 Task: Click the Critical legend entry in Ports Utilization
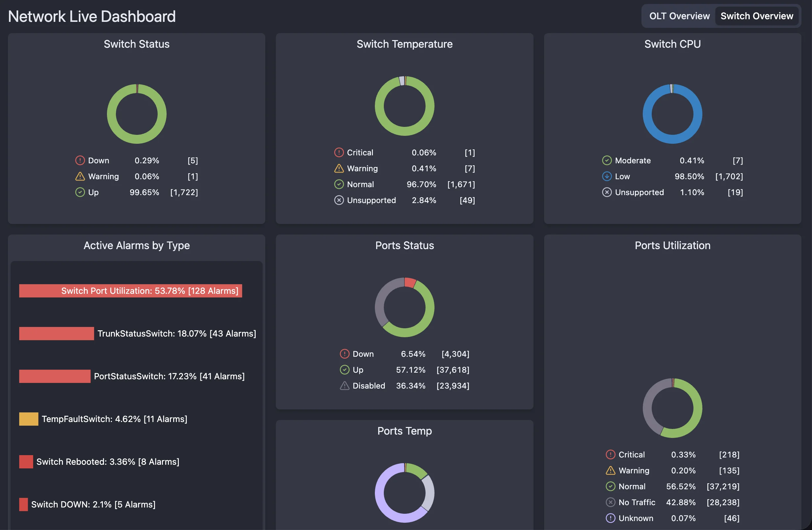coord(632,454)
